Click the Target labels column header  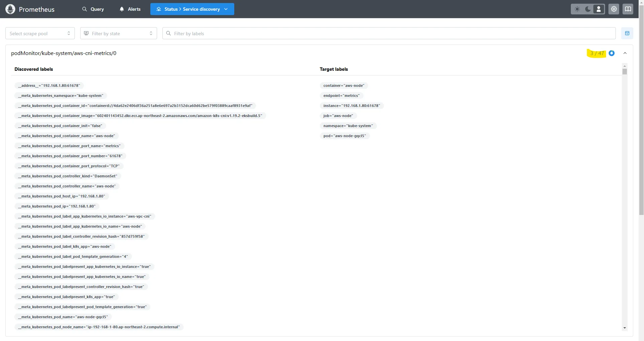click(334, 69)
